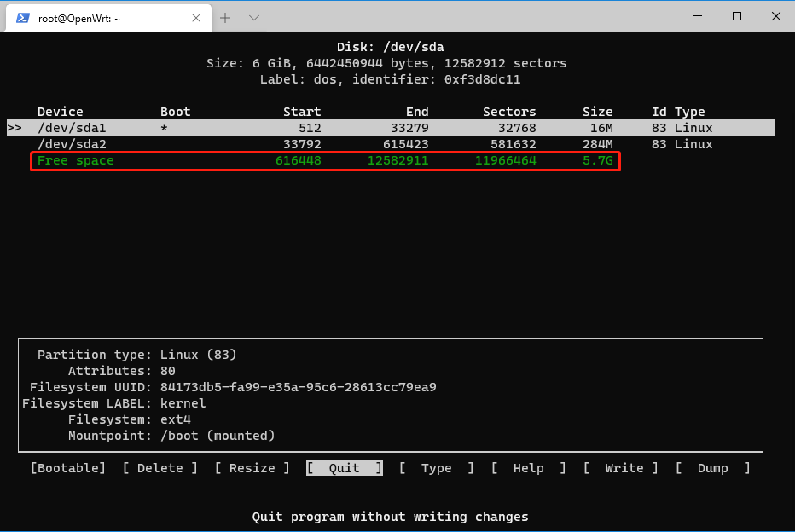The width and height of the screenshot is (795, 532).
Task: Maximize the terminal window
Action: [736, 17]
